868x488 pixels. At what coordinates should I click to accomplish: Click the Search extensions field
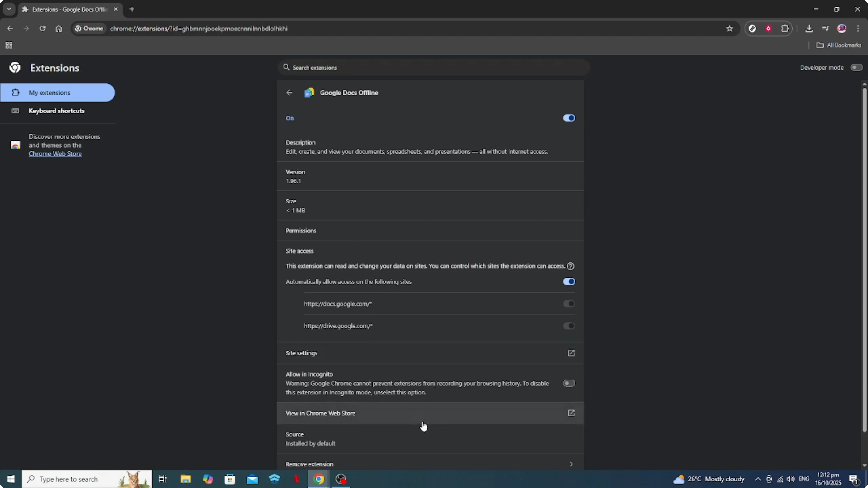click(x=434, y=67)
